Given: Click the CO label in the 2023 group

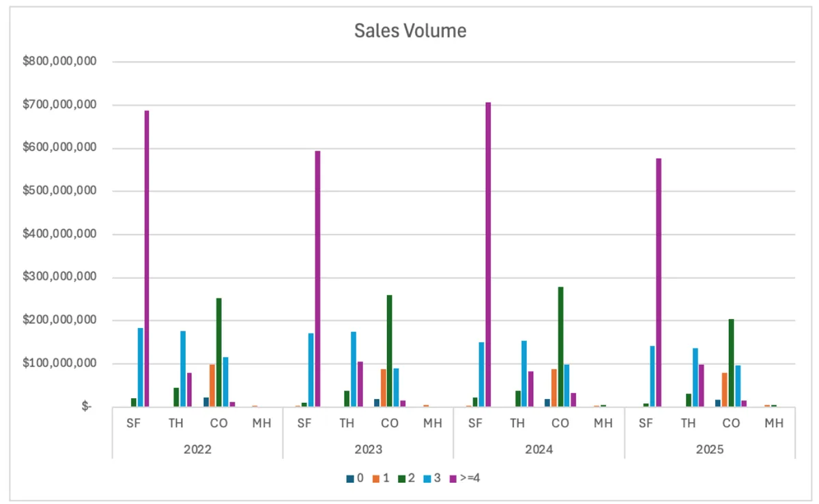Looking at the screenshot, I should (390, 424).
